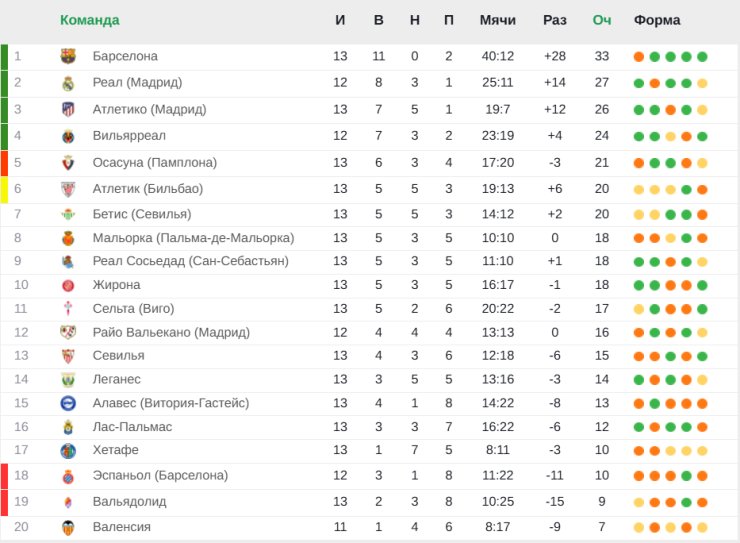The height and width of the screenshot is (543, 740).
Task: Open the Жирона team page link
Action: 117,284
